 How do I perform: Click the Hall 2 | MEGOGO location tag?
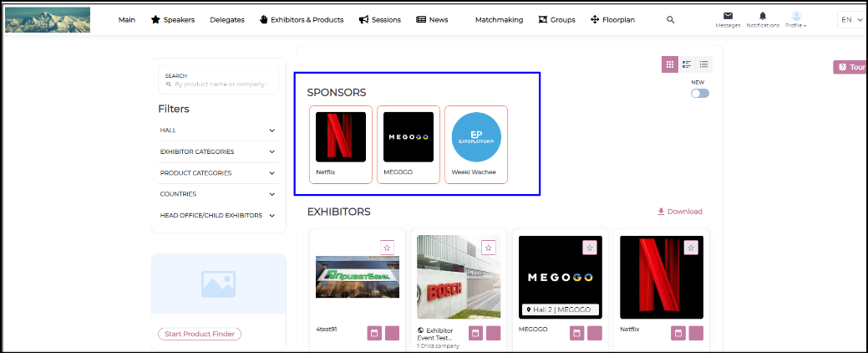[561, 310]
